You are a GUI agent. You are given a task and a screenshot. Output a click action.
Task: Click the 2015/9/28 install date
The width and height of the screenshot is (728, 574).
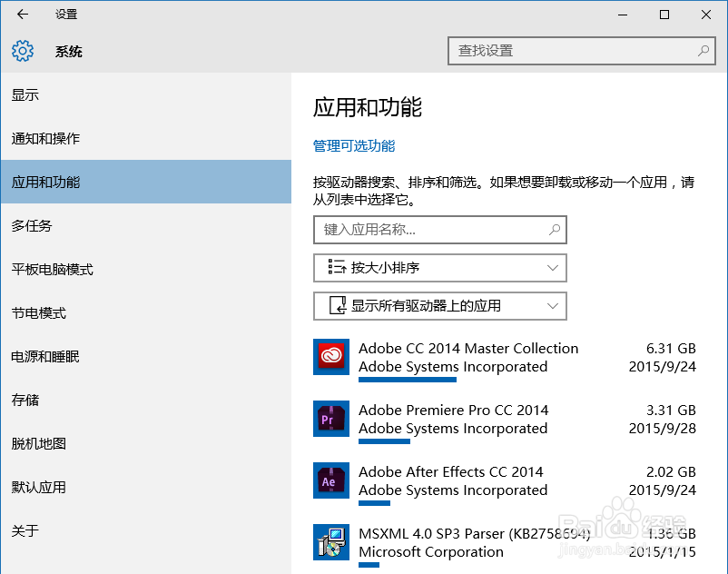tap(663, 428)
